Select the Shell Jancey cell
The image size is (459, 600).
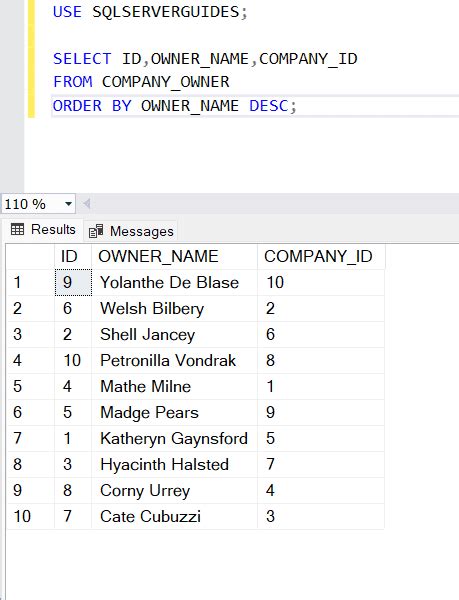[x=174, y=334]
